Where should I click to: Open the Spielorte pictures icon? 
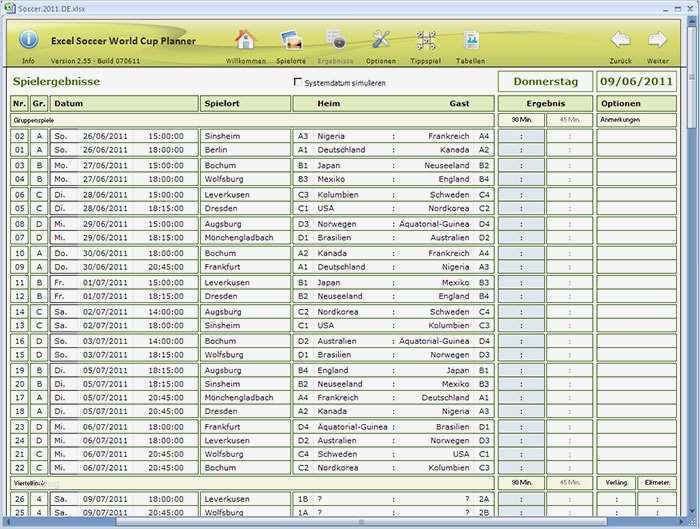(291, 40)
